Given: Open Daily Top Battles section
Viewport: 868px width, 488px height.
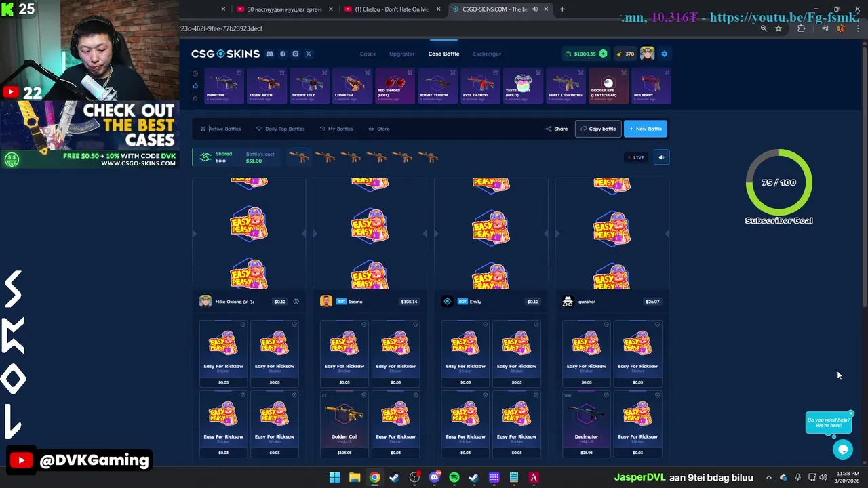Looking at the screenshot, I should coord(280,129).
